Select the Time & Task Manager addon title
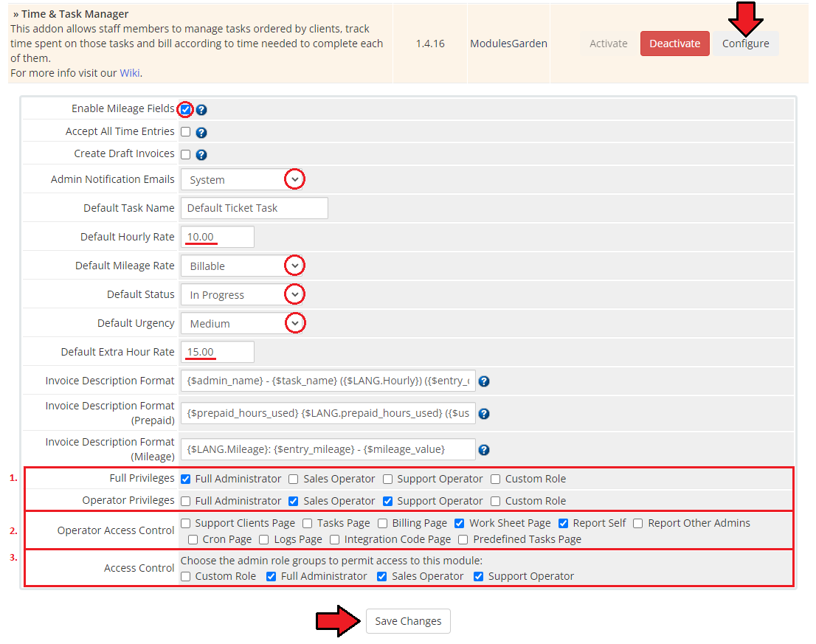This screenshot has height=644, width=816. [x=75, y=14]
